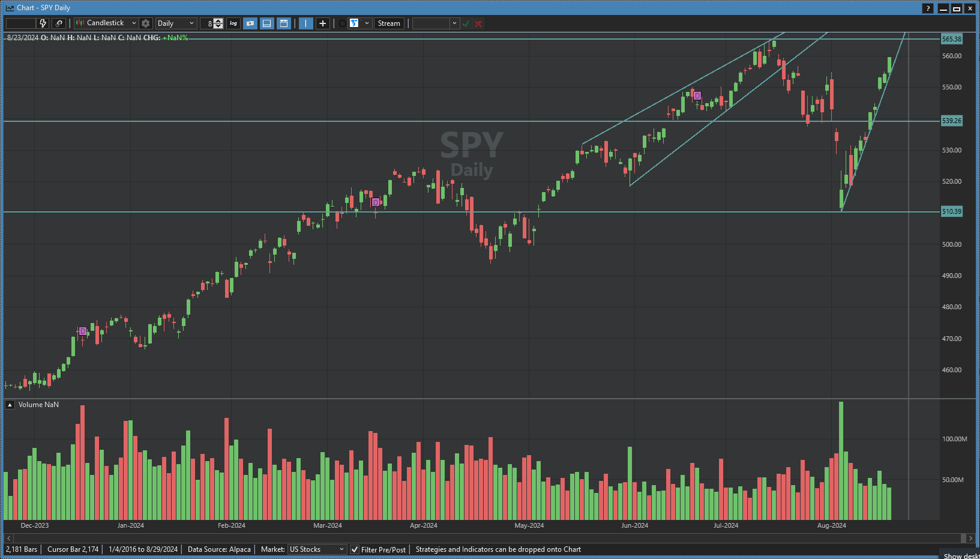This screenshot has height=559, width=980.
Task: Click the date range 1/4/2016 to 8/29/2024
Action: click(143, 549)
